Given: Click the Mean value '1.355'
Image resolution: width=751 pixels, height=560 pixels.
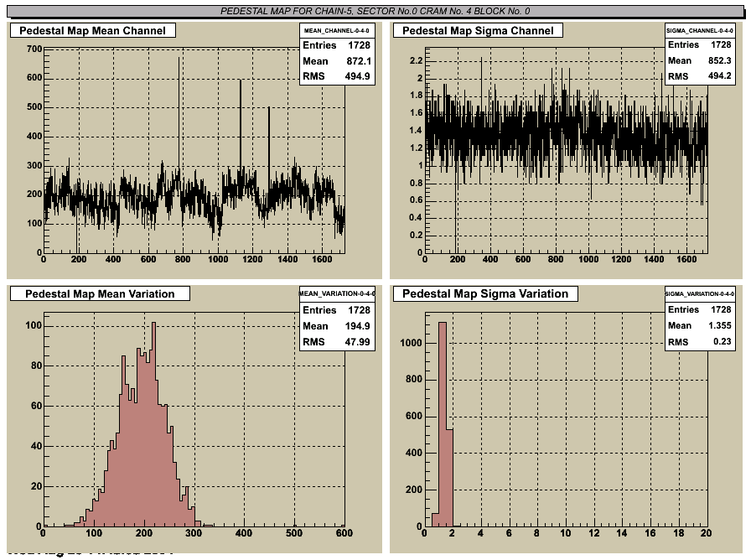Looking at the screenshot, I should click(x=720, y=326).
